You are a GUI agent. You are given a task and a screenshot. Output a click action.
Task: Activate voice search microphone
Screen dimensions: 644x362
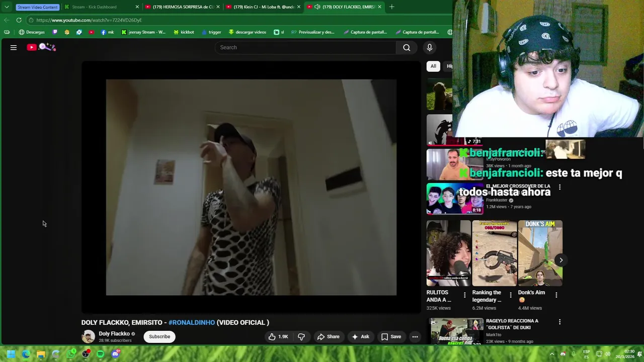429,47
